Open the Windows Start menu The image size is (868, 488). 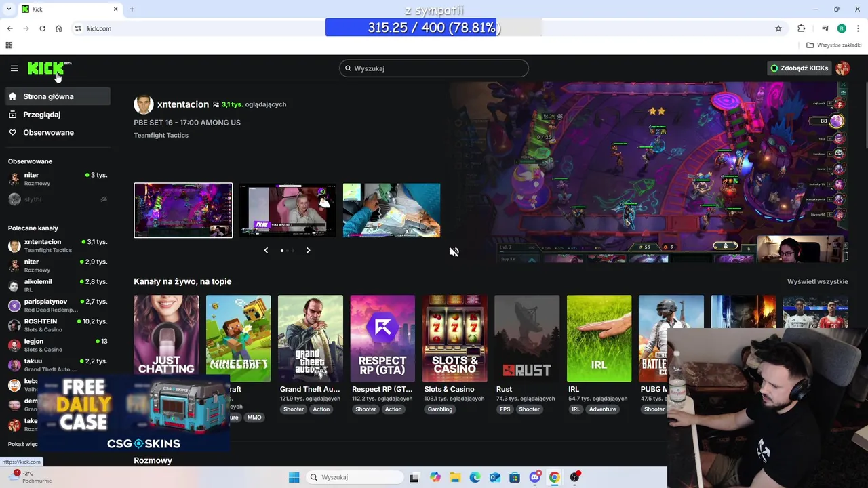[294, 477]
